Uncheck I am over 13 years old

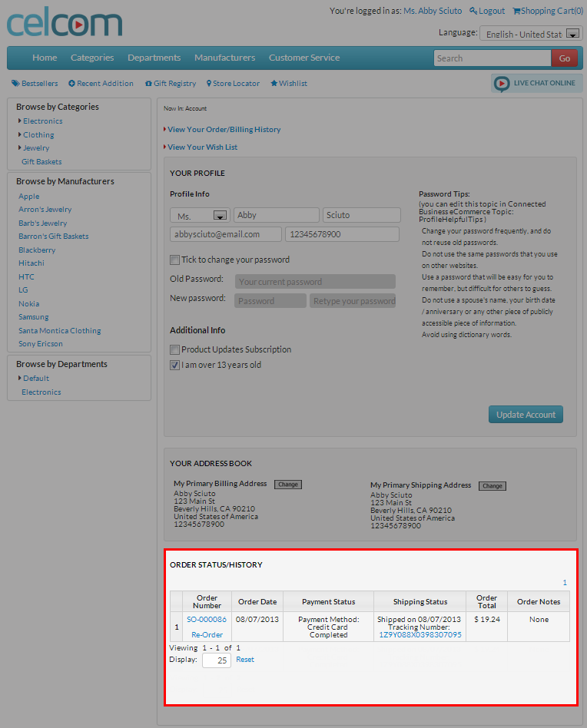tap(174, 366)
